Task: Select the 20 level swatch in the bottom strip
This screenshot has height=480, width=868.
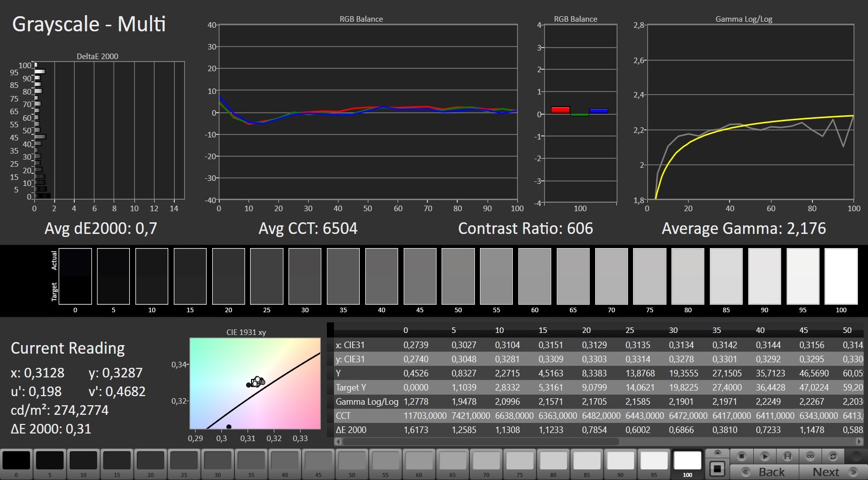Action: coord(151,463)
